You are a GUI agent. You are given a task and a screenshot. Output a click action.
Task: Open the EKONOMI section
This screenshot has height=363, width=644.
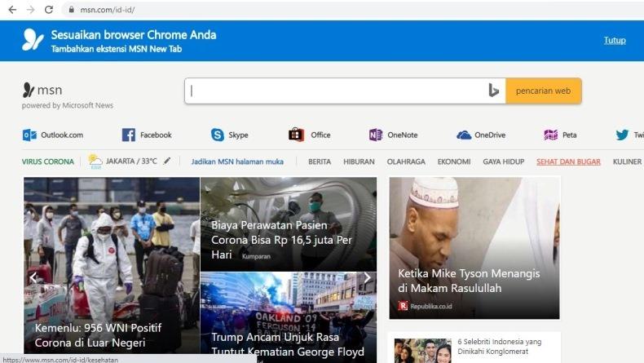point(454,162)
